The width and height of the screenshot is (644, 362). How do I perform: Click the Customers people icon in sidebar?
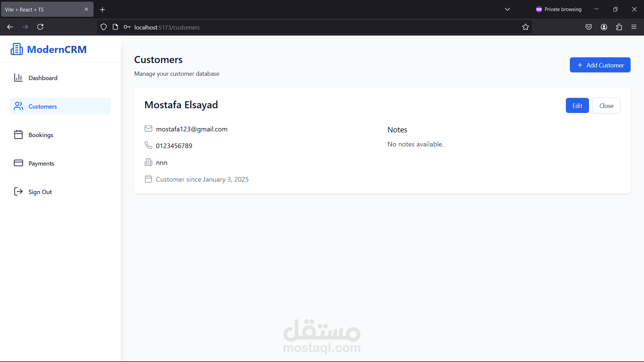[x=18, y=106]
